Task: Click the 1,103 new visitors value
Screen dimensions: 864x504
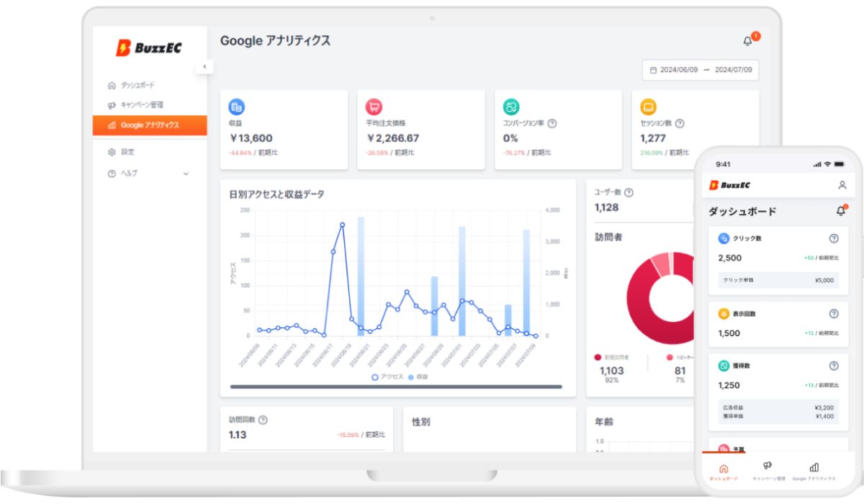Action: click(x=612, y=371)
